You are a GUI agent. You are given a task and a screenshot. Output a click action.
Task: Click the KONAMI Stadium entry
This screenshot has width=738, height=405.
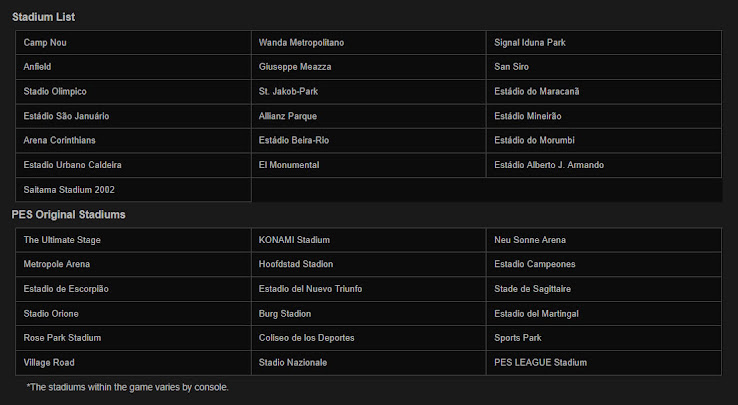tap(369, 240)
